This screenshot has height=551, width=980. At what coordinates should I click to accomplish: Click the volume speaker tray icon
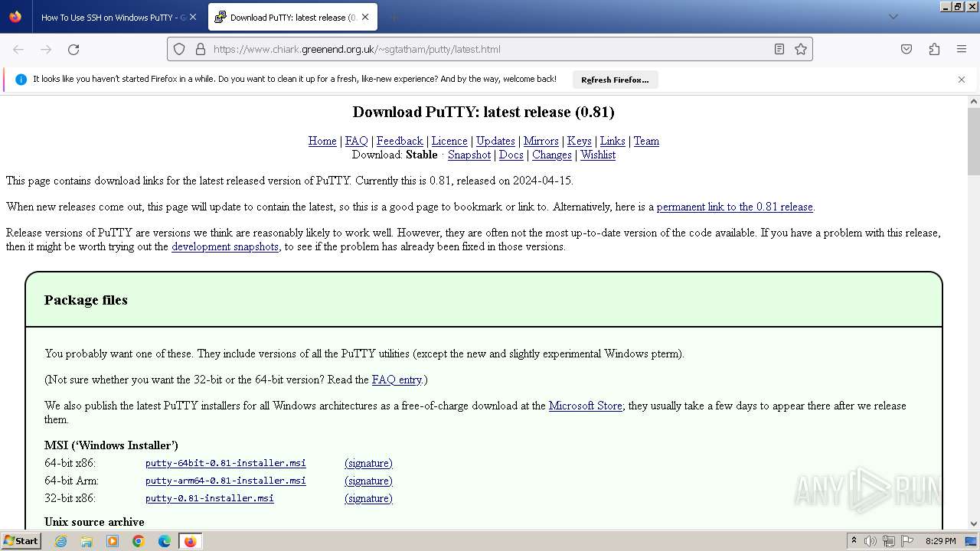click(871, 541)
